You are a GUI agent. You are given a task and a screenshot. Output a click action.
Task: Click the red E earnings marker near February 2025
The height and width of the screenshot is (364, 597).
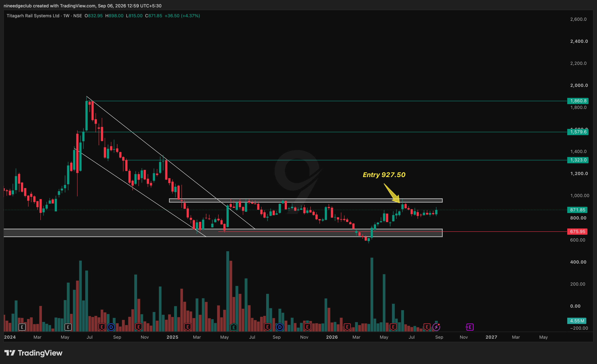click(188, 327)
